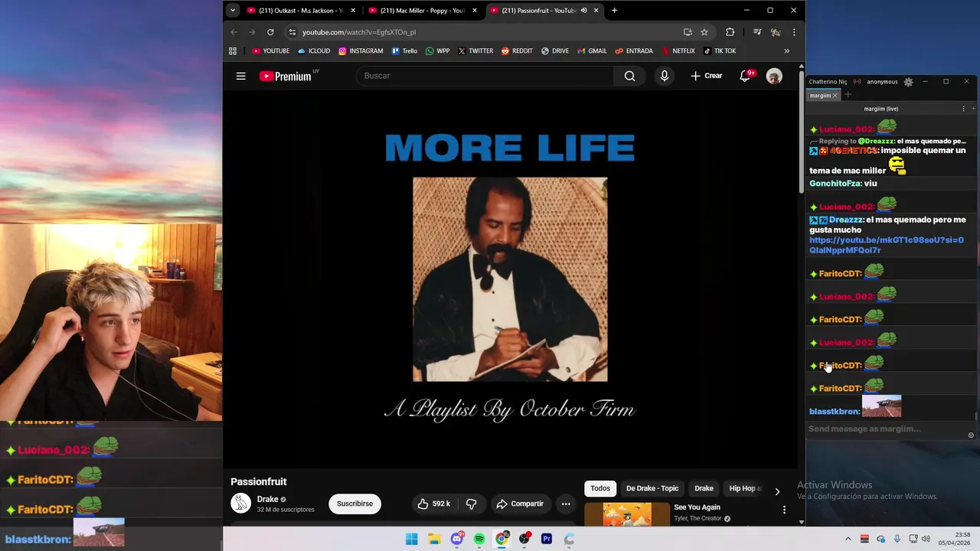Open the apps grid in bookmarks bar
Viewport: 980px width, 551px height.
233,51
